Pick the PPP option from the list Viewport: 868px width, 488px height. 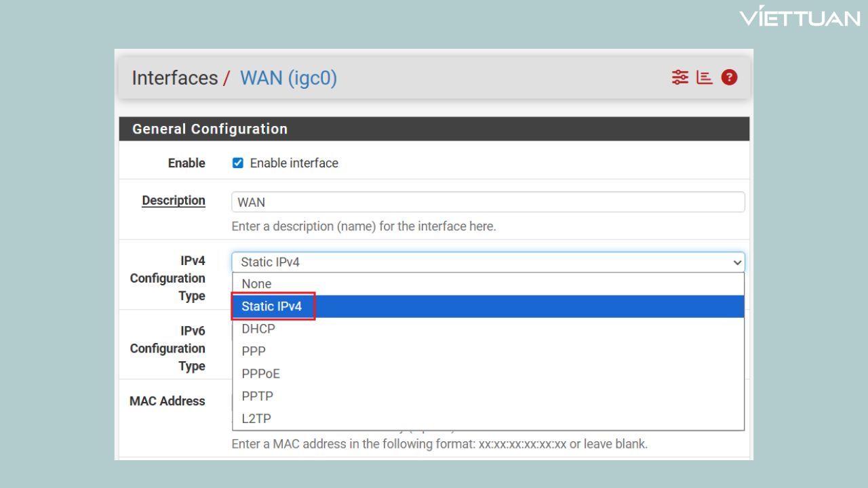tap(254, 351)
